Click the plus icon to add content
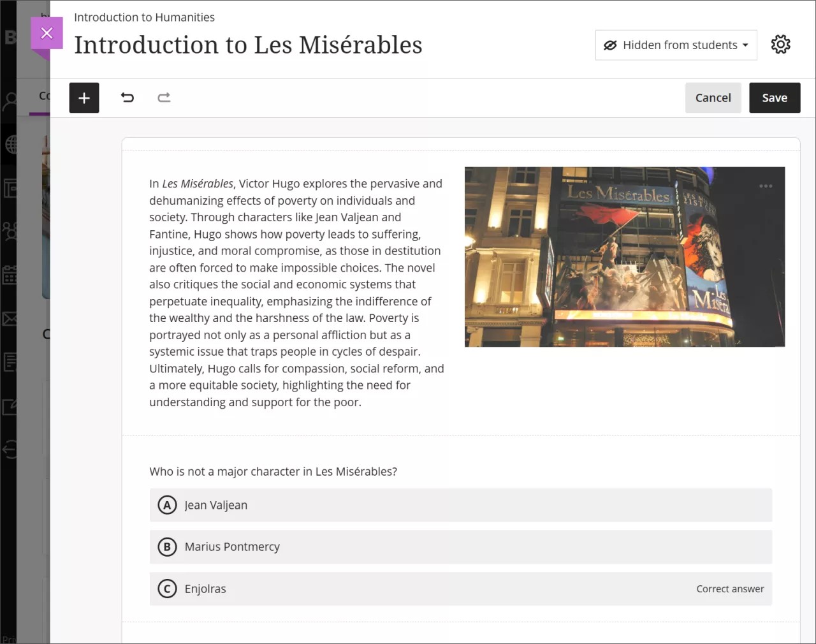This screenshot has height=644, width=816. [x=84, y=98]
